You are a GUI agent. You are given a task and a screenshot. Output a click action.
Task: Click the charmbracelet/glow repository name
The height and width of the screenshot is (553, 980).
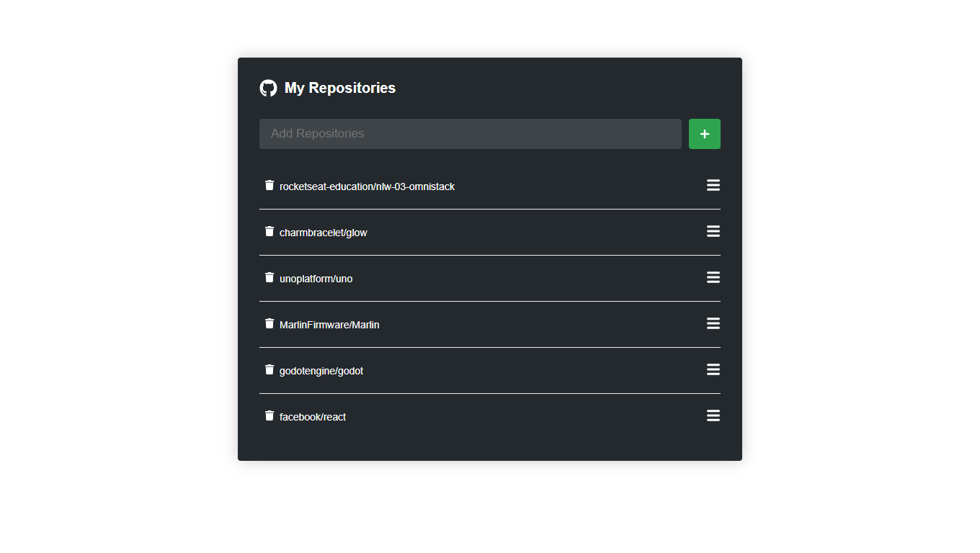(324, 233)
